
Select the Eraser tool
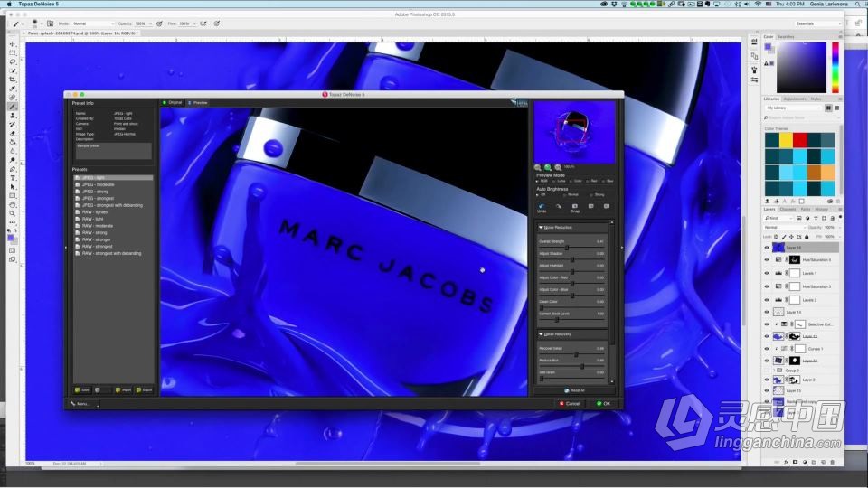pos(12,134)
